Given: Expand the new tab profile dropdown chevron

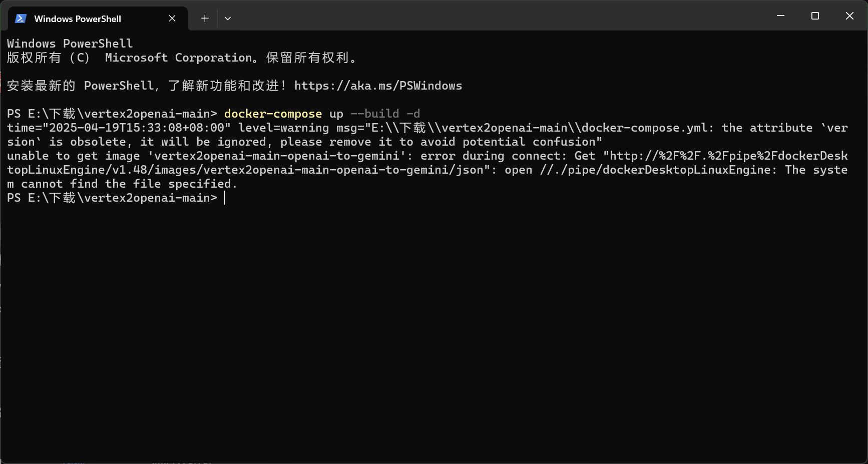Looking at the screenshot, I should point(228,19).
